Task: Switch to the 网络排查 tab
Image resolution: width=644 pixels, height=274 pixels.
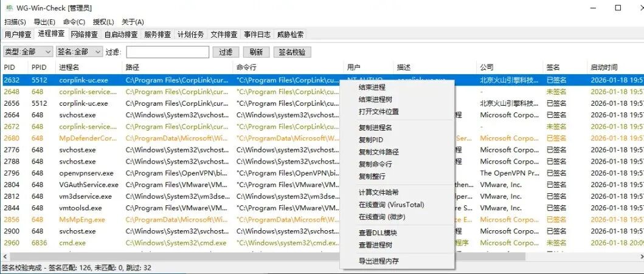Action: 84,35
